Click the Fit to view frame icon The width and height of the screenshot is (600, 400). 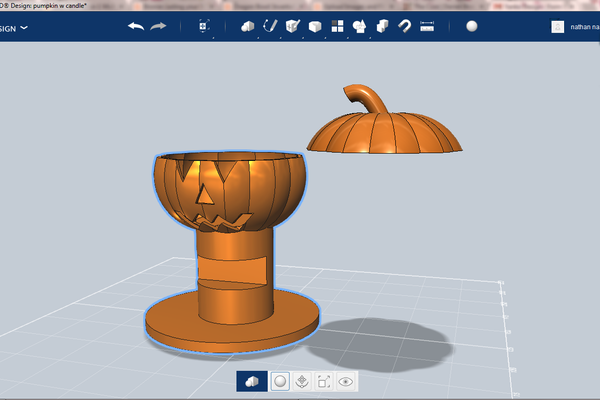tap(323, 381)
